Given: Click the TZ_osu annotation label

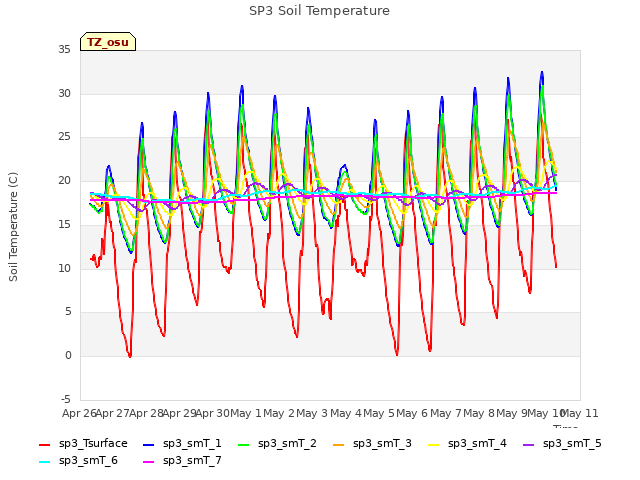Looking at the screenshot, I should pyautogui.click(x=108, y=42).
